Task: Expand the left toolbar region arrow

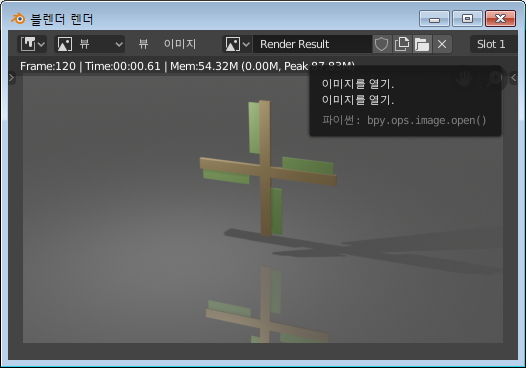Action: tap(12, 78)
